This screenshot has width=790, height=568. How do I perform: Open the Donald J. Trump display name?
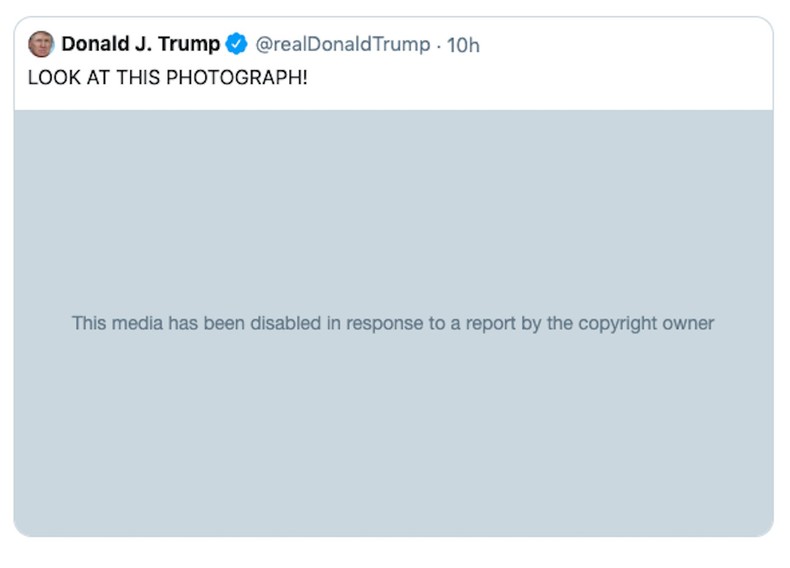(x=140, y=44)
